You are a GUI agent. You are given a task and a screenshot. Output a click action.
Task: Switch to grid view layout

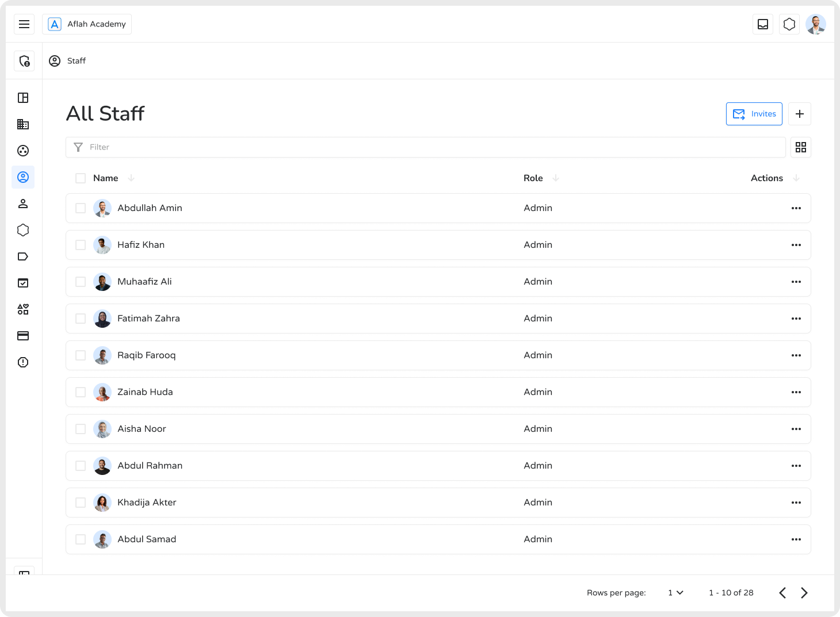(800, 147)
